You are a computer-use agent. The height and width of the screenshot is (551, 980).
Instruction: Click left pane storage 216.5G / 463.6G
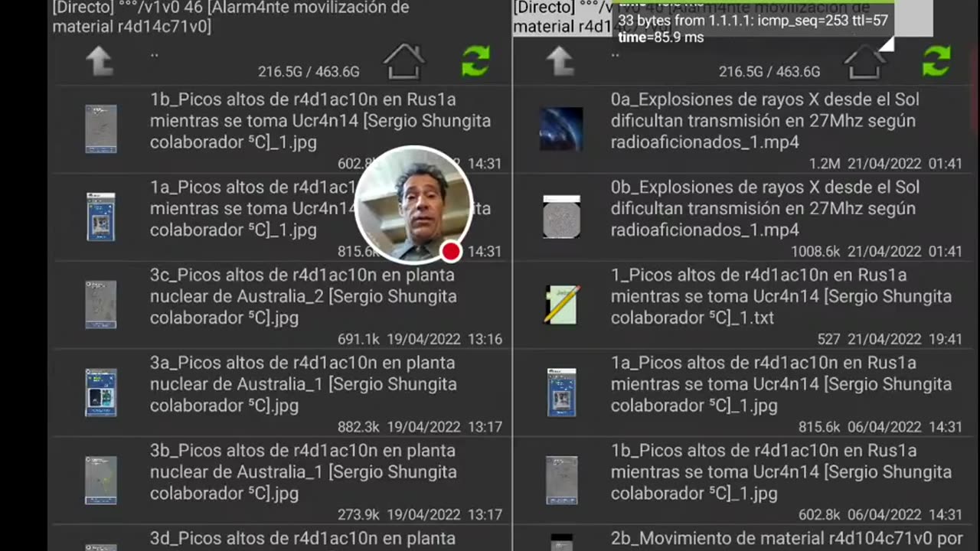pyautogui.click(x=309, y=72)
